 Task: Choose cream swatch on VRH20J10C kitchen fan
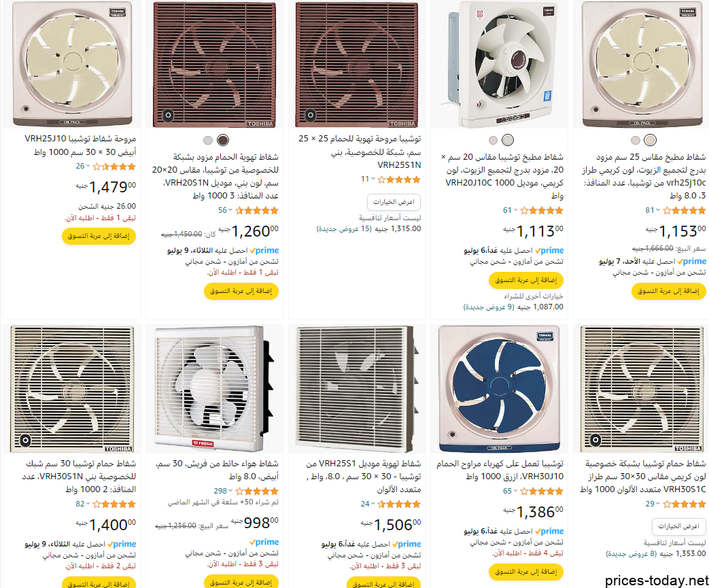(508, 140)
